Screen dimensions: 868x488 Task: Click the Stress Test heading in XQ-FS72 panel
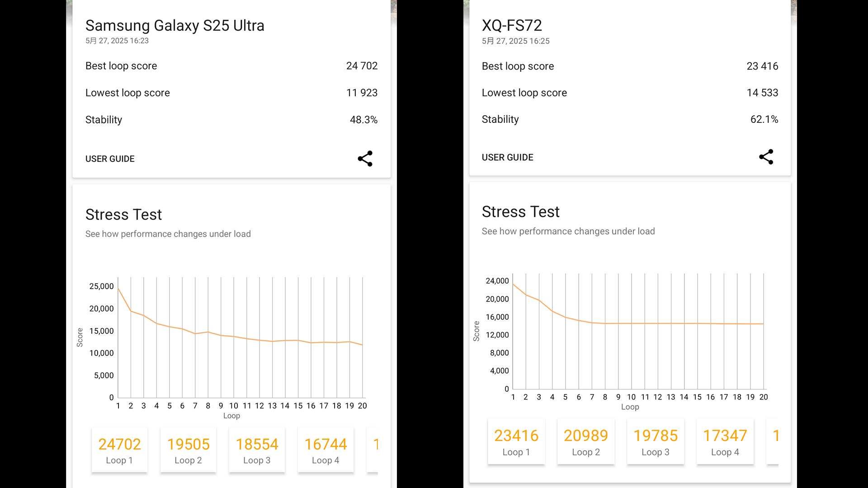pyautogui.click(x=520, y=212)
